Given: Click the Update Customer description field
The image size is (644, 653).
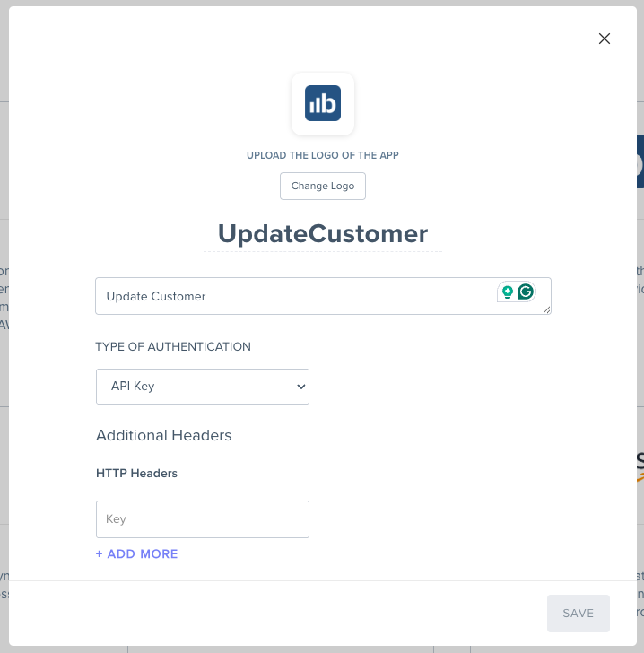Looking at the screenshot, I should 323,296.
